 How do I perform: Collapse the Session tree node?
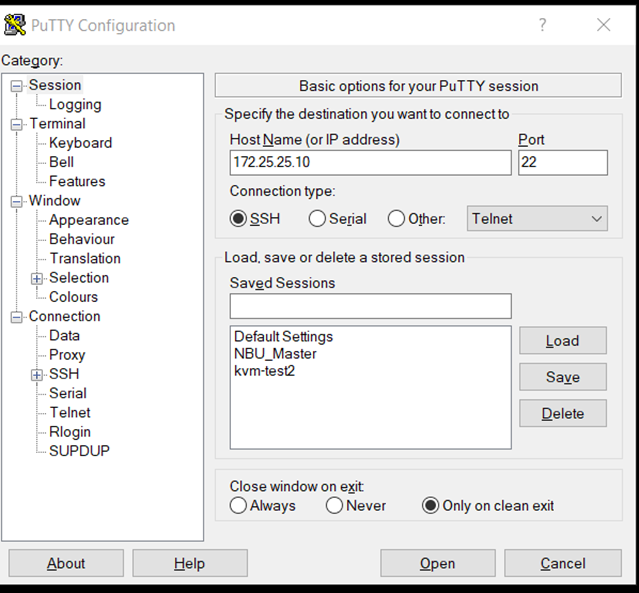(x=16, y=86)
